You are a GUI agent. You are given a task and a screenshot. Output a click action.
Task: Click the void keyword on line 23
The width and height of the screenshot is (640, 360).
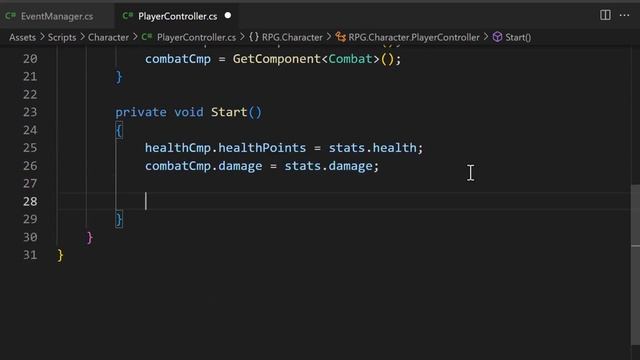pyautogui.click(x=189, y=112)
